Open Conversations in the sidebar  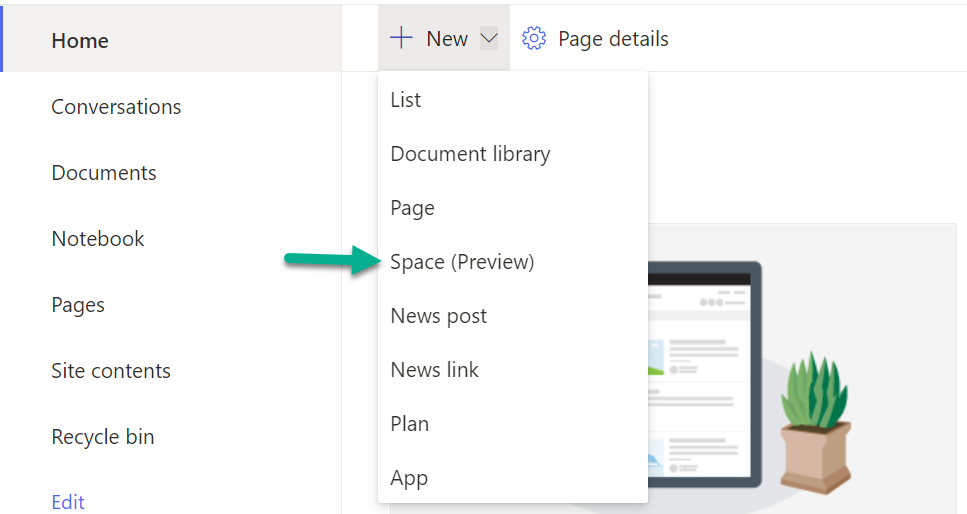point(116,107)
